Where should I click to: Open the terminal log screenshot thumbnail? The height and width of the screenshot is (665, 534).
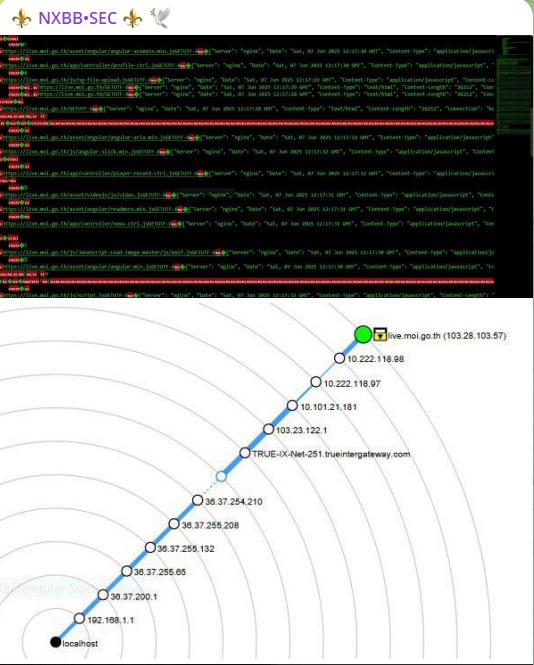click(266, 166)
